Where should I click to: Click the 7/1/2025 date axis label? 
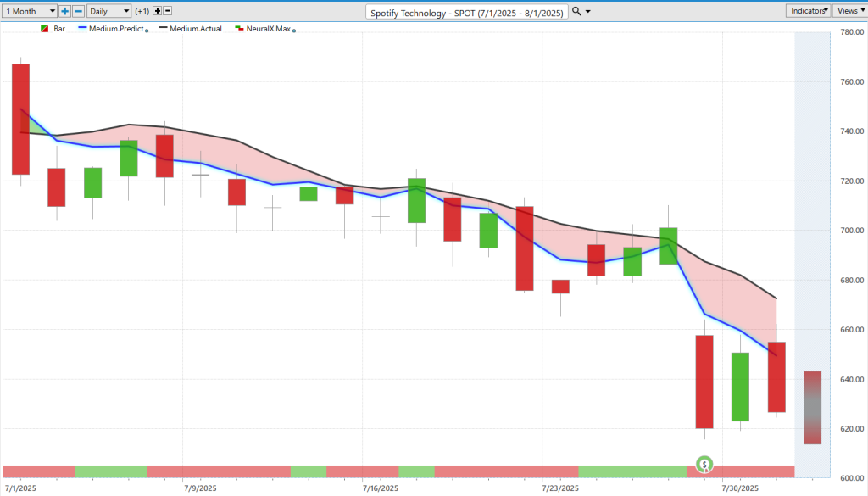[20, 488]
